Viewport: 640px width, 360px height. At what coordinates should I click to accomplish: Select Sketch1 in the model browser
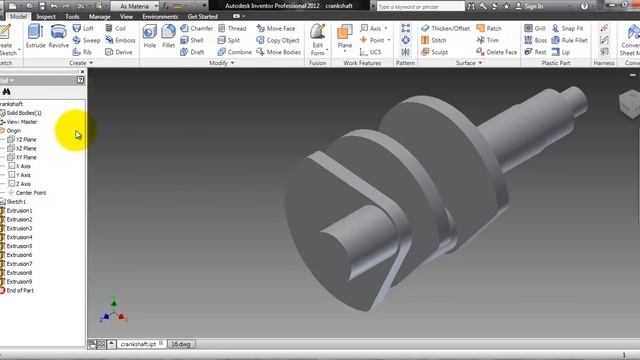point(16,201)
